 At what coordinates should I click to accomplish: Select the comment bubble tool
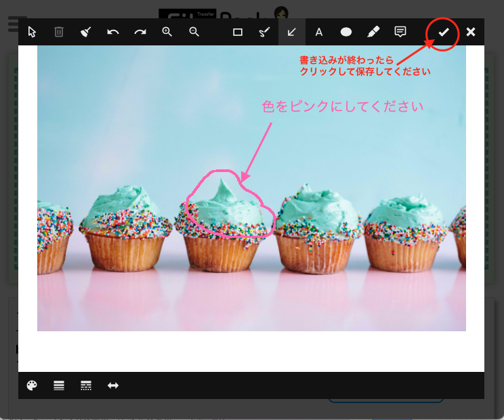(x=400, y=32)
